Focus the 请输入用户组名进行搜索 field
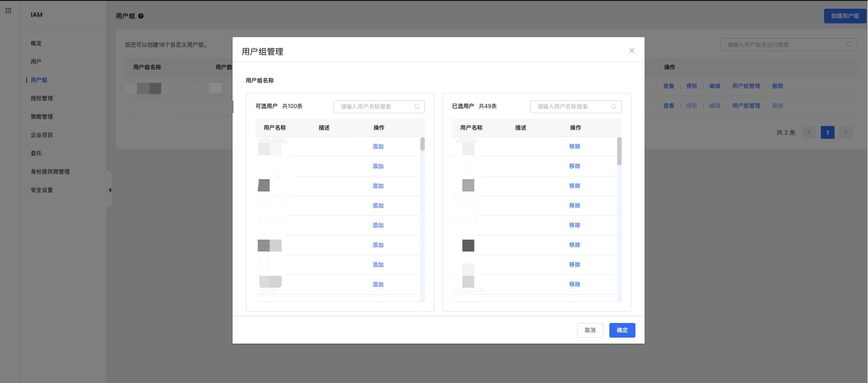 coord(789,44)
